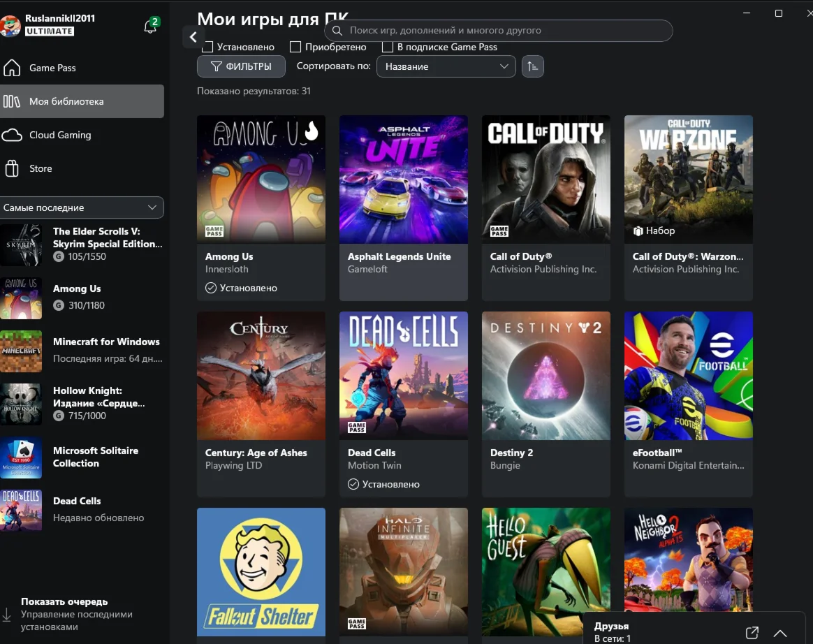Open Minecraft for Windows from recent list
This screenshot has width=813, height=644.
[x=82, y=351]
